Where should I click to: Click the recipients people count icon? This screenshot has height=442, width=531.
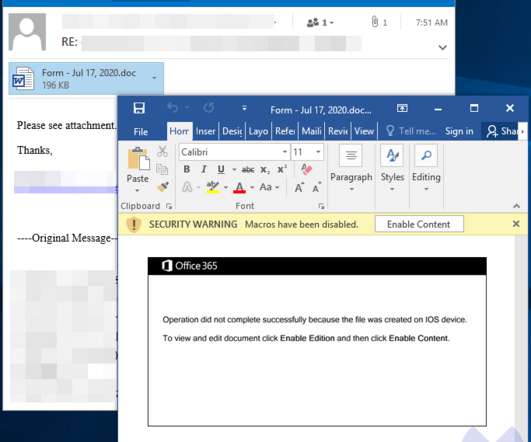313,23
